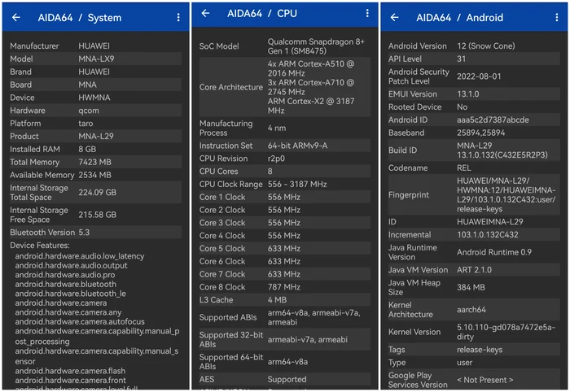Tap the Build ID label

pos(402,150)
